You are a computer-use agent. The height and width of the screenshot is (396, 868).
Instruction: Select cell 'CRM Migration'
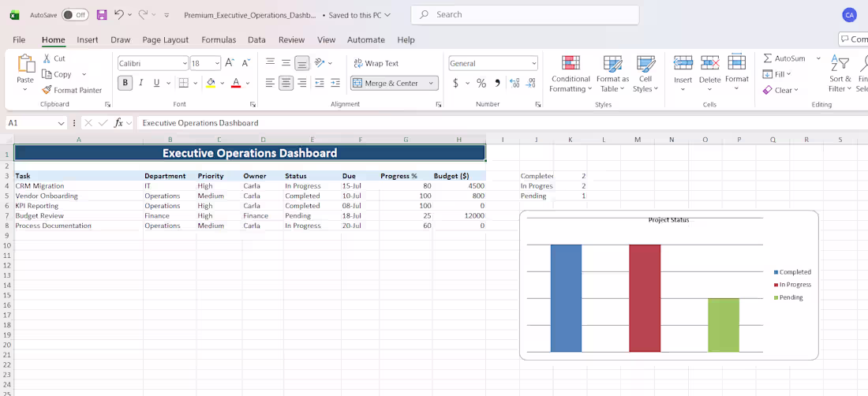pyautogui.click(x=79, y=186)
